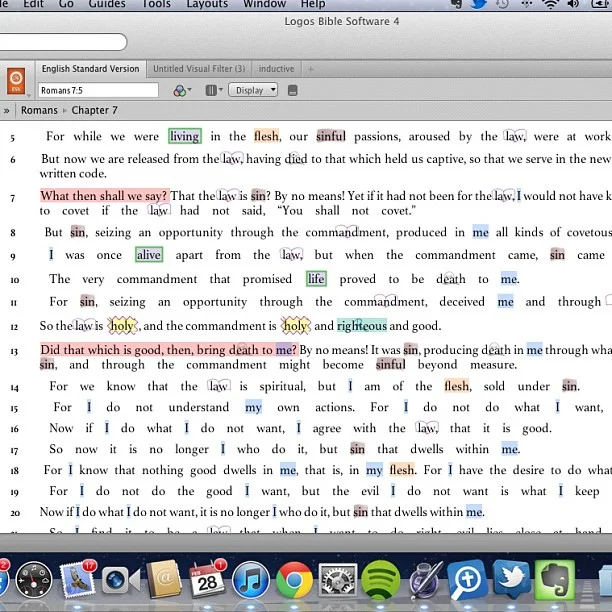Open the Window menu
This screenshot has height=612, width=612.
[265, 4]
